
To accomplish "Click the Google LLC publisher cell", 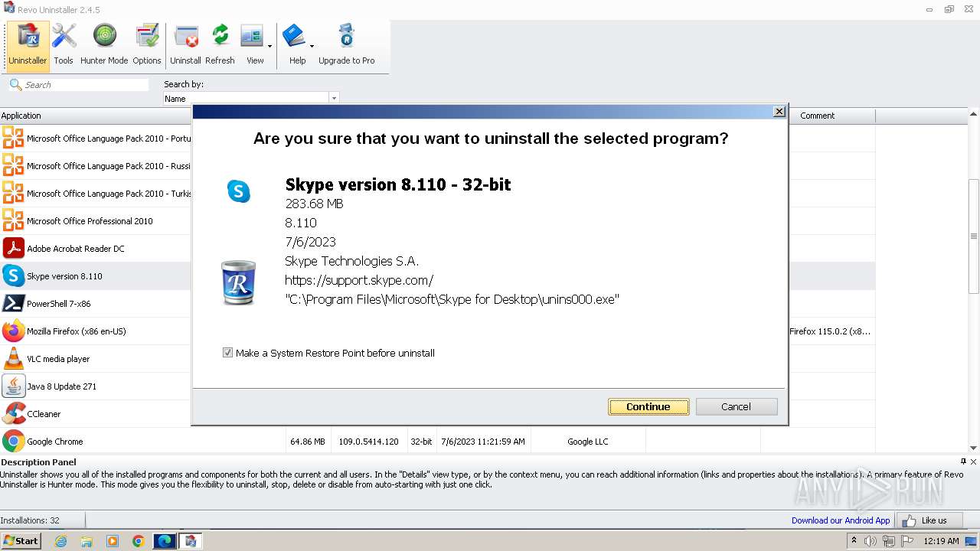I will [588, 442].
